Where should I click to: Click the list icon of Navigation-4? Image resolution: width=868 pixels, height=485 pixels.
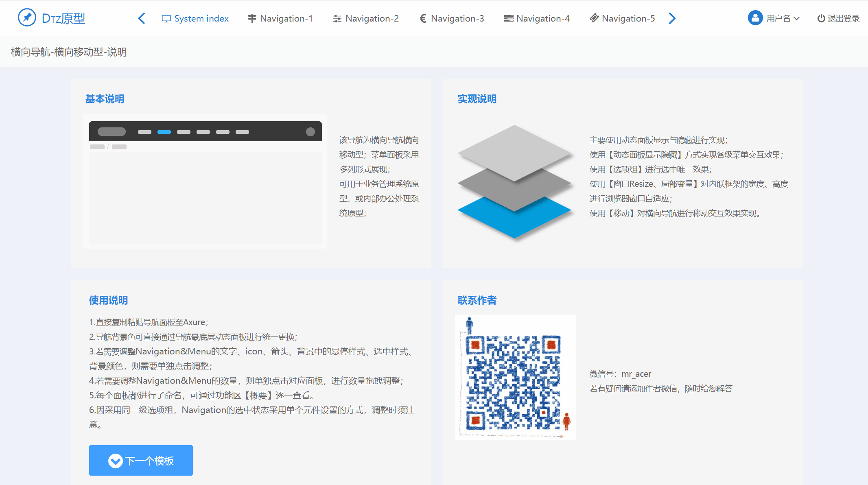click(508, 19)
